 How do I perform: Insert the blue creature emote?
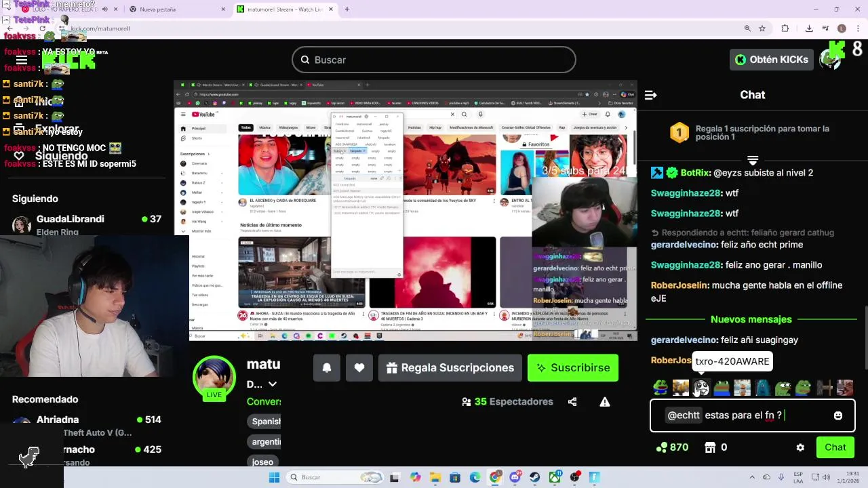[763, 388]
